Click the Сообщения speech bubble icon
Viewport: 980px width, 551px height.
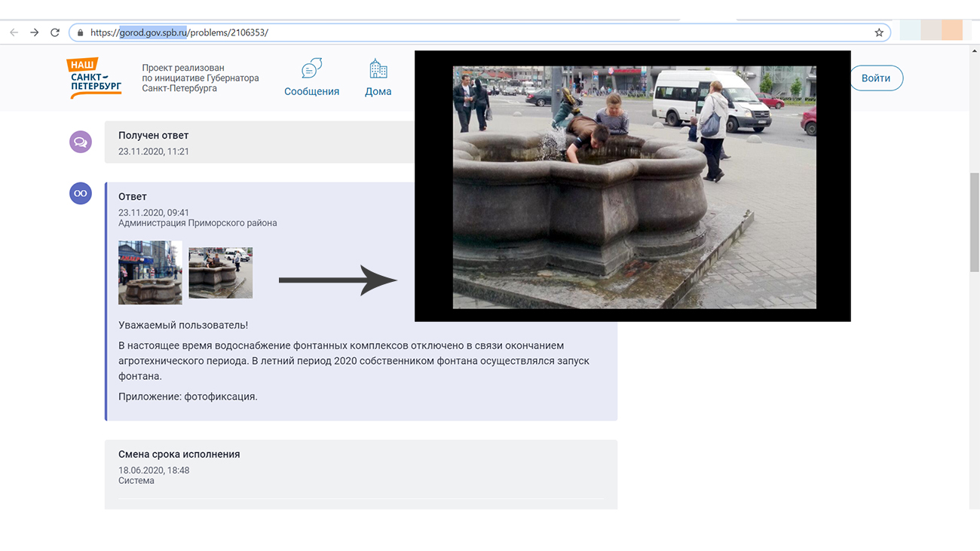311,69
